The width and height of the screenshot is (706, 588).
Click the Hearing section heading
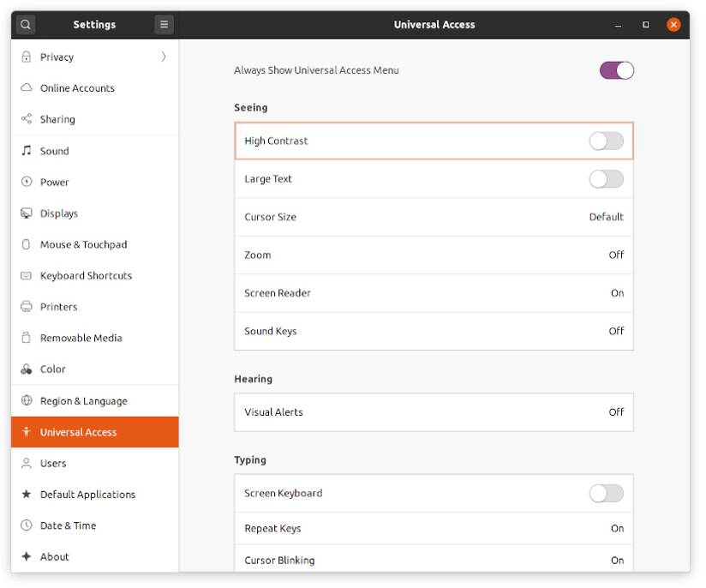pos(253,379)
